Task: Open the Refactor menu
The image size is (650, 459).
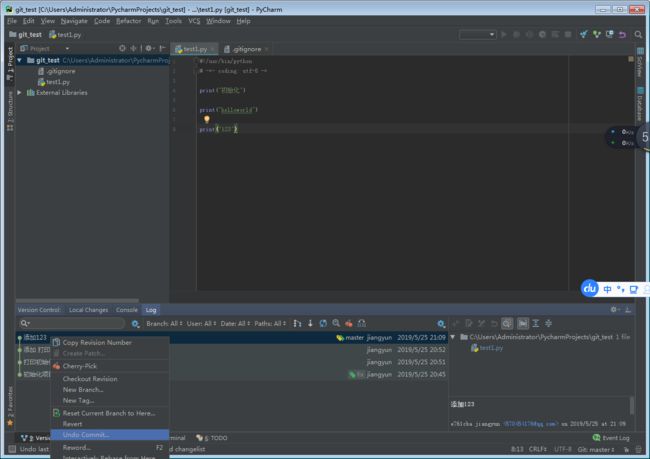Action: coord(129,21)
